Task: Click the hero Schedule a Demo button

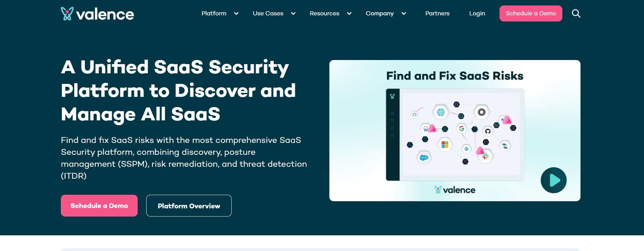Action: (99, 206)
